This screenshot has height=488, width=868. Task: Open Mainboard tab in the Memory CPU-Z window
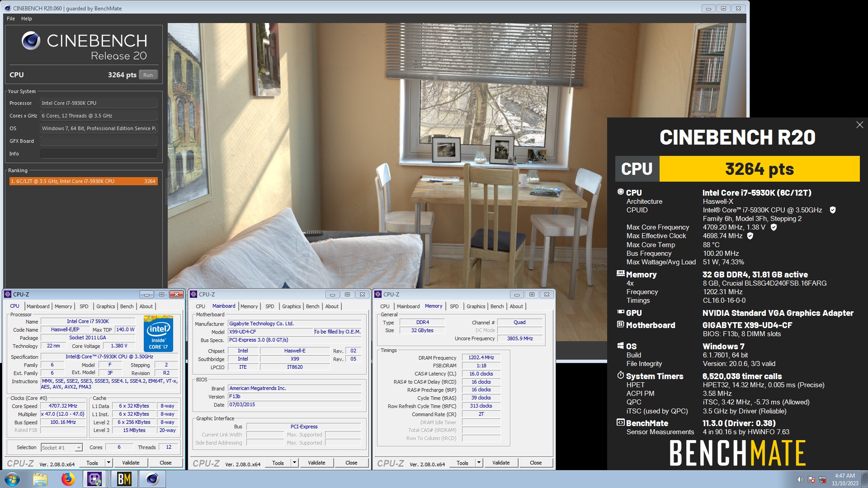[x=408, y=306]
